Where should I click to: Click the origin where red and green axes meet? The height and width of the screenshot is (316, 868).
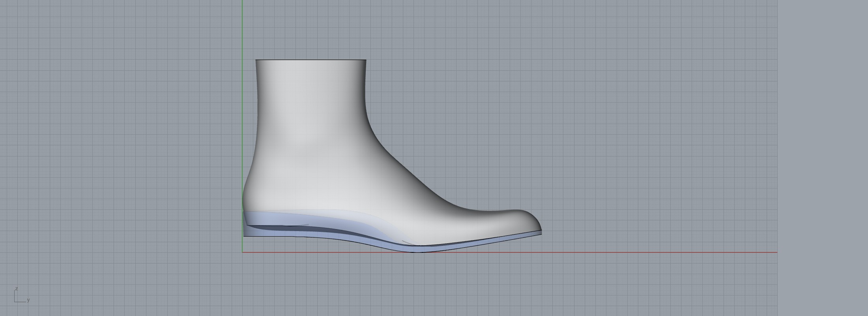tap(242, 252)
